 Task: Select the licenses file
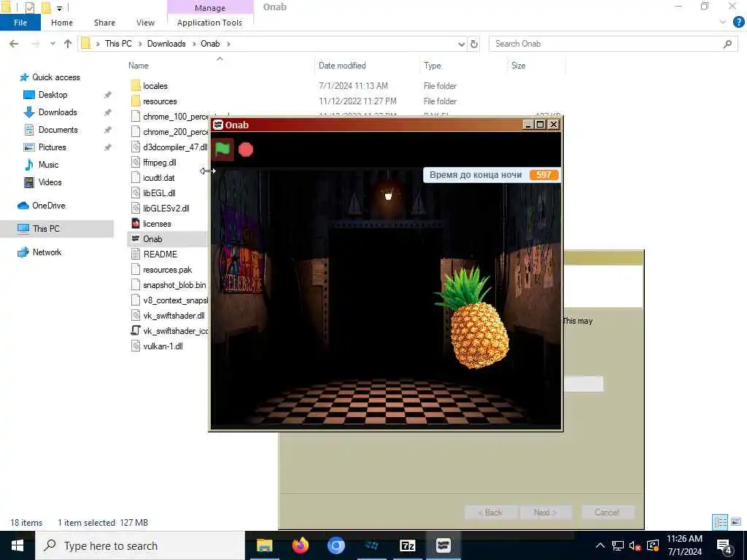(157, 224)
